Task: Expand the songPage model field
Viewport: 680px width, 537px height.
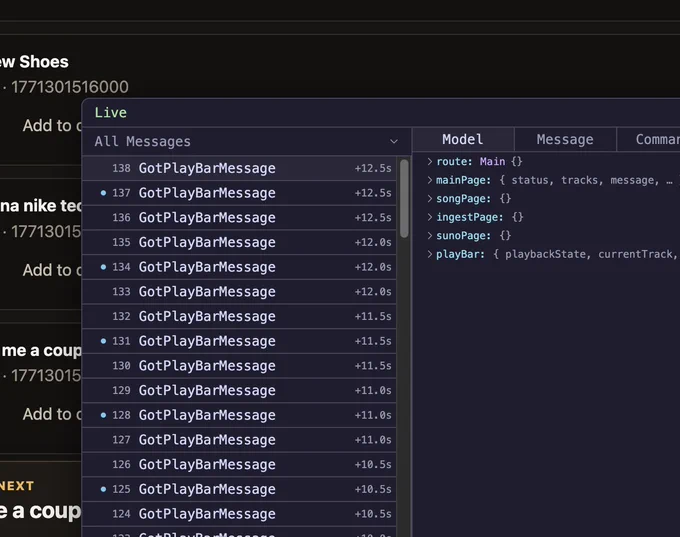Action: coord(429,199)
